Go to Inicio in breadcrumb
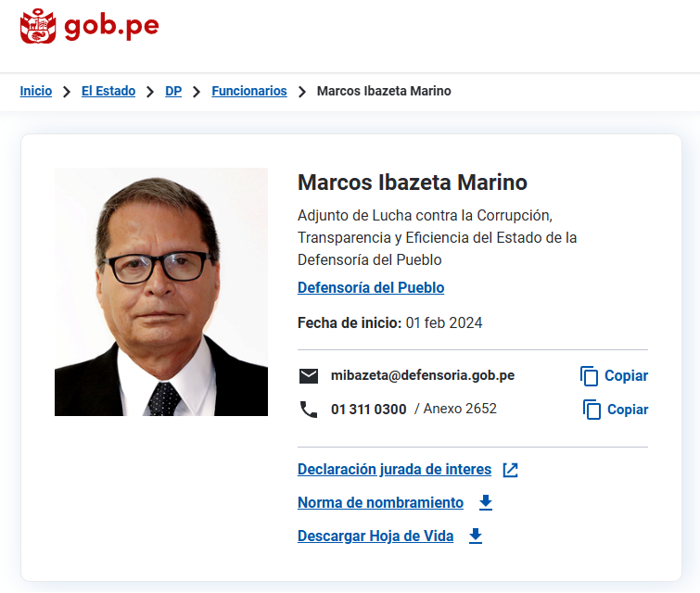The width and height of the screenshot is (700, 593). coord(36,91)
